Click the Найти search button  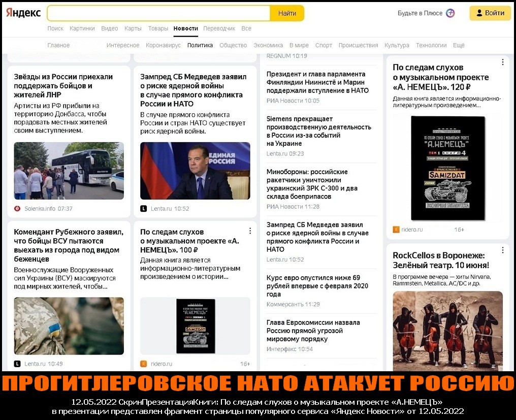(287, 13)
